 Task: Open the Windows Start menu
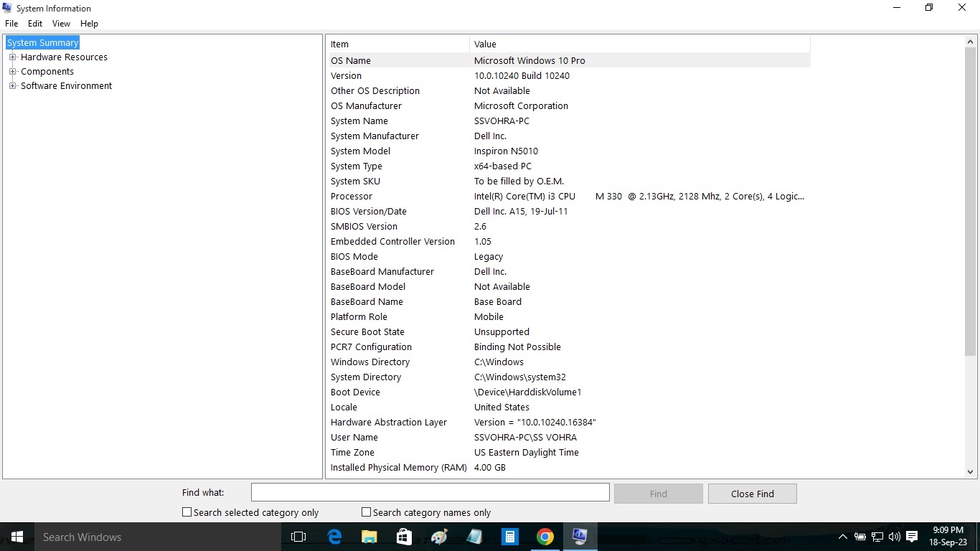(17, 537)
